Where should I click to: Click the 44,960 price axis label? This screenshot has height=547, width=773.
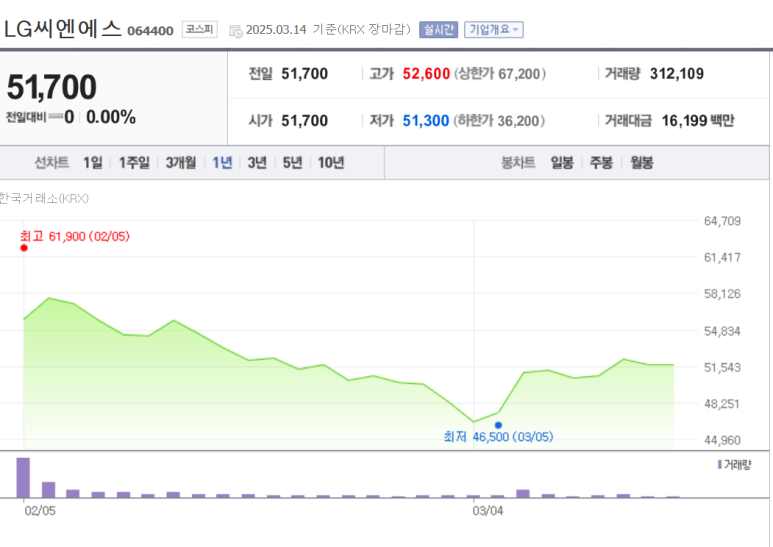722,441
